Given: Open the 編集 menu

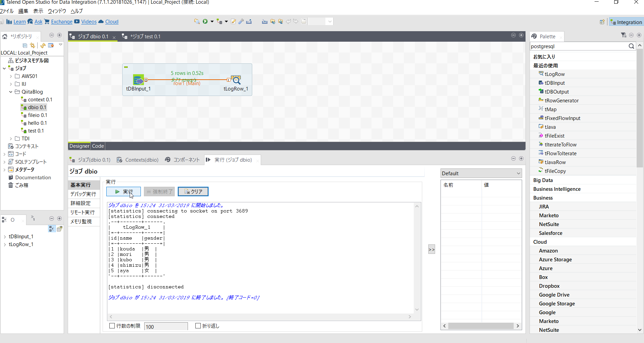Looking at the screenshot, I should pos(23,11).
